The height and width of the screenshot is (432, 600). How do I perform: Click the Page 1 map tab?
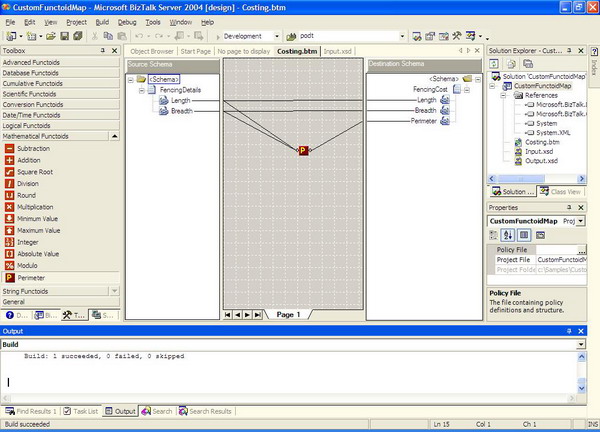point(288,315)
